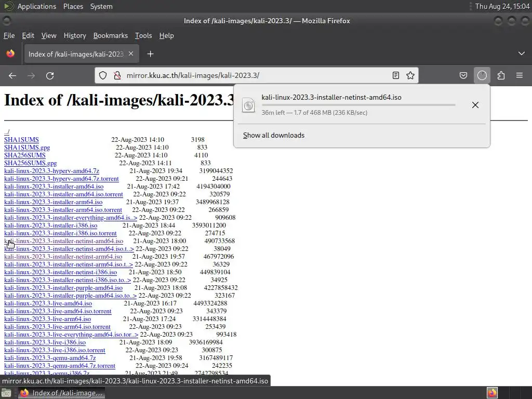Open the installer-everything-amd64 link
532x399 pixels.
(x=71, y=218)
